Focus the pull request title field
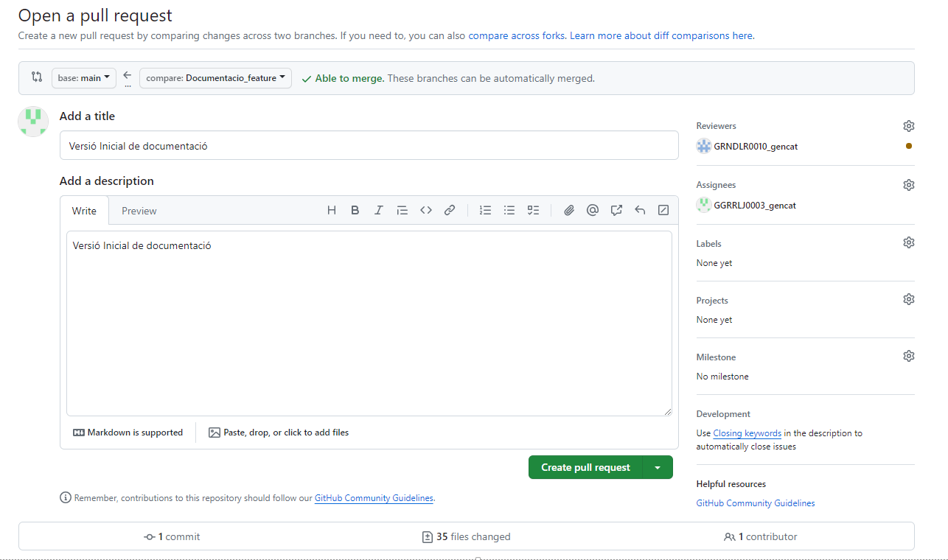948x560 pixels. 369,145
